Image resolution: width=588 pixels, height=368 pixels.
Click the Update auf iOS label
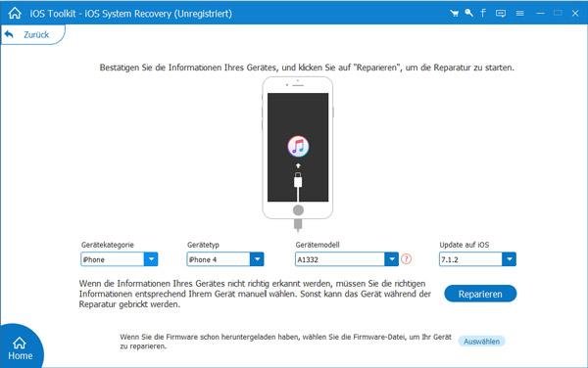pos(465,245)
